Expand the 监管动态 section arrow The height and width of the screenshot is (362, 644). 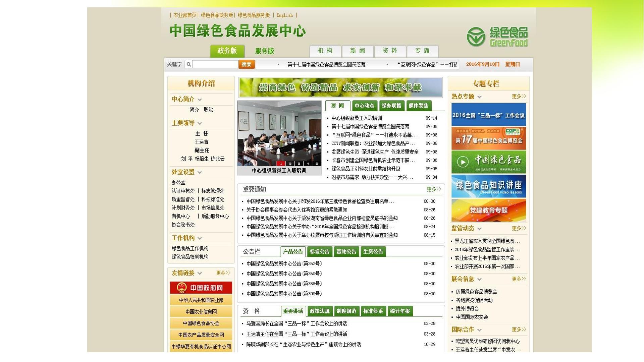(x=479, y=229)
